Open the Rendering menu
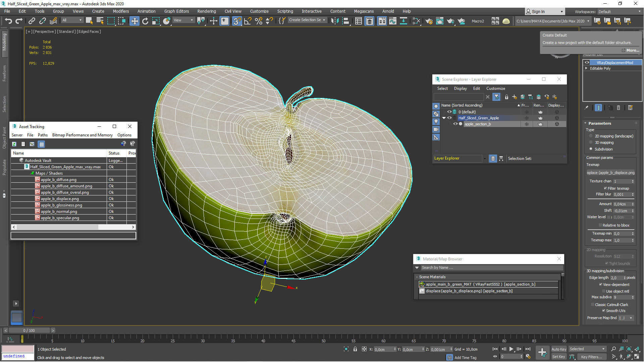 click(x=207, y=11)
